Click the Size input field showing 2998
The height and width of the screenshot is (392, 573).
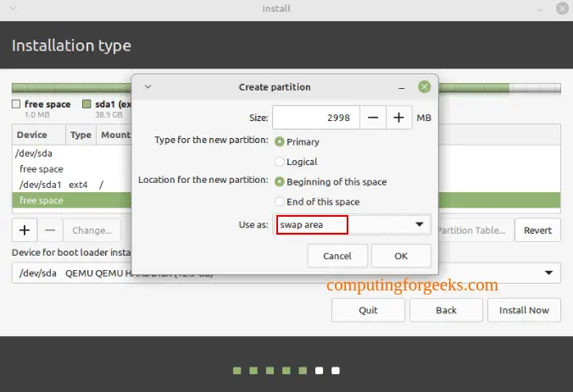click(316, 118)
